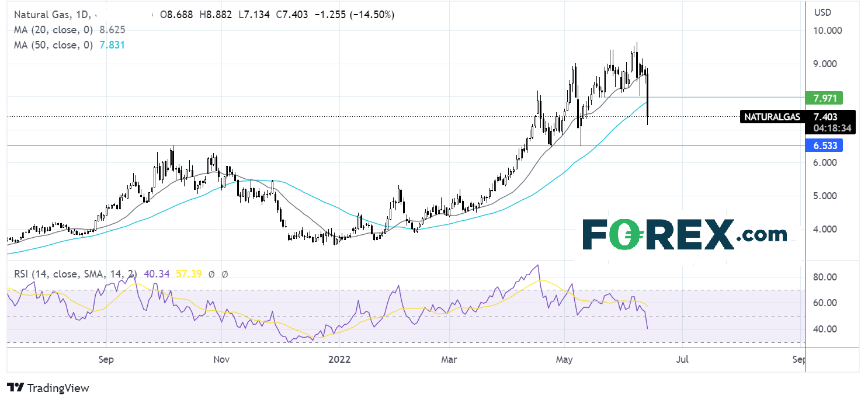Open the Natural Gas, 1D symbol title

(47, 15)
